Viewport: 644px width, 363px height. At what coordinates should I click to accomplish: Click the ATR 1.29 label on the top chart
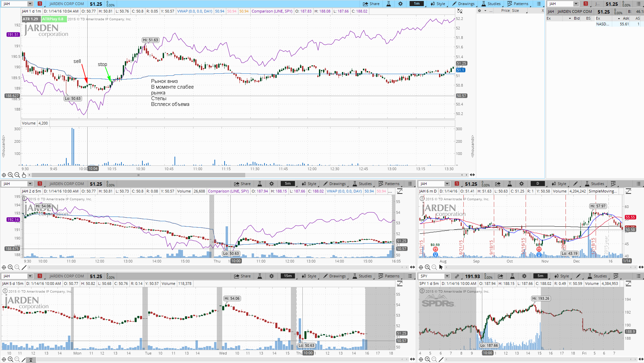[x=31, y=19]
